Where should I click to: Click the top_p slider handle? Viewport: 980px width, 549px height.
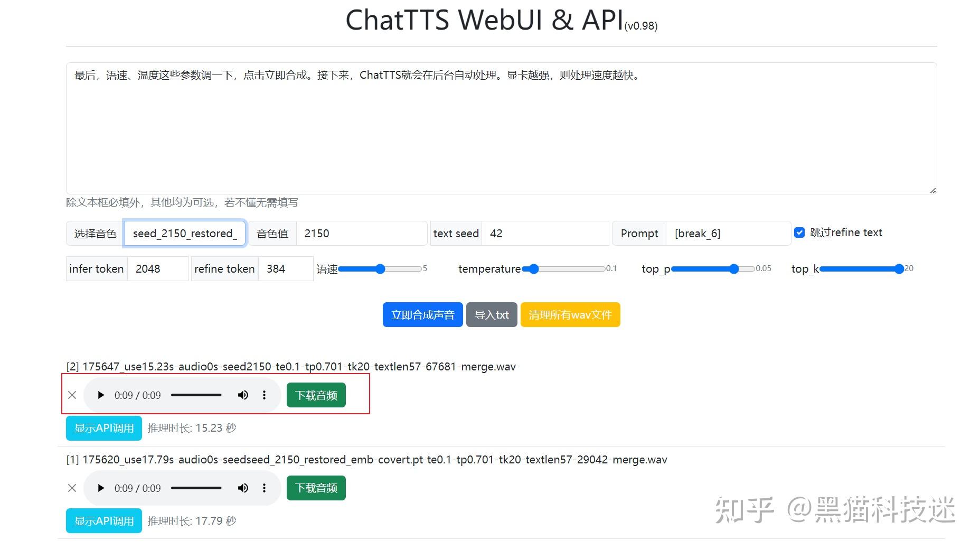734,269
